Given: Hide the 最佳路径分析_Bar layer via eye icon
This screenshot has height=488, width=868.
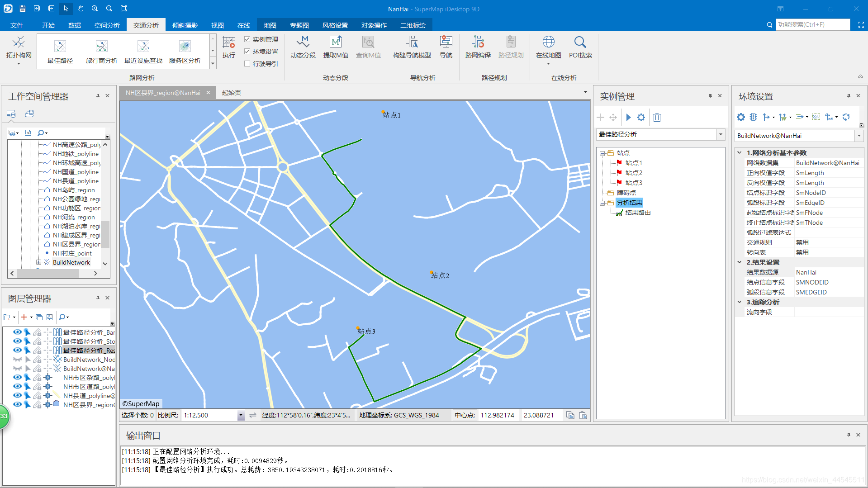Looking at the screenshot, I should (17, 332).
